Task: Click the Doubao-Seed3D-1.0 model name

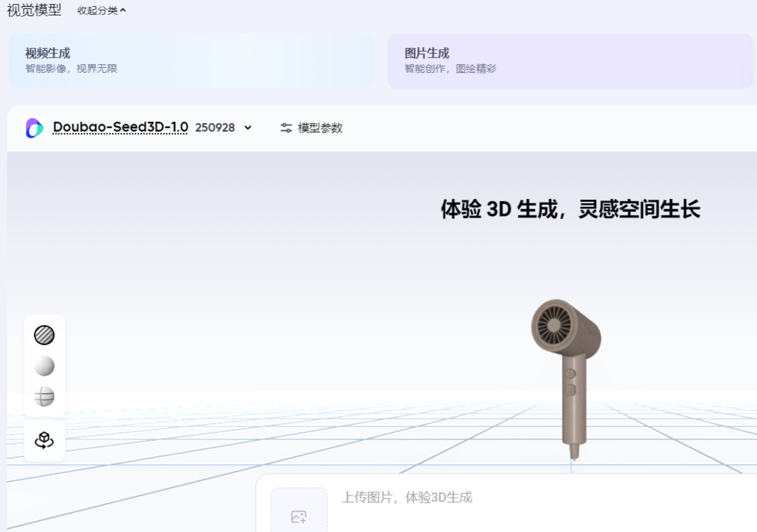Action: coord(120,127)
